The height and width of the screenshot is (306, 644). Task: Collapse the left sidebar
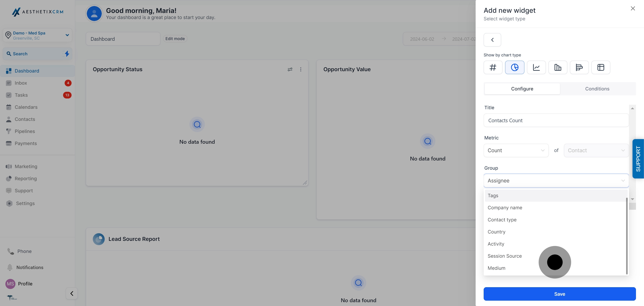tap(72, 293)
